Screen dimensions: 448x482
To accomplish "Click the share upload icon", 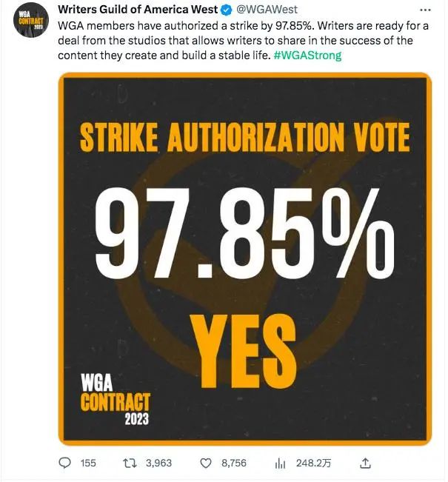I will [364, 463].
